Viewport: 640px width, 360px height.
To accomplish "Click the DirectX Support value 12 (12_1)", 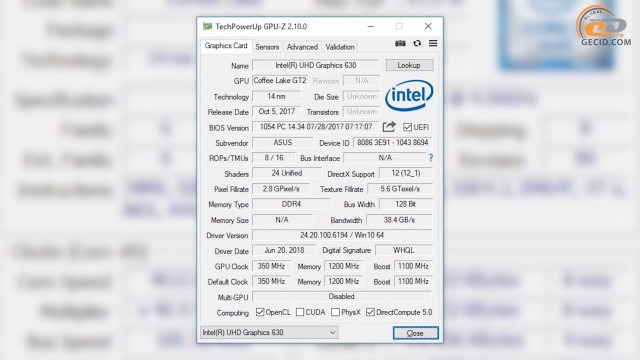I will 406,173.
